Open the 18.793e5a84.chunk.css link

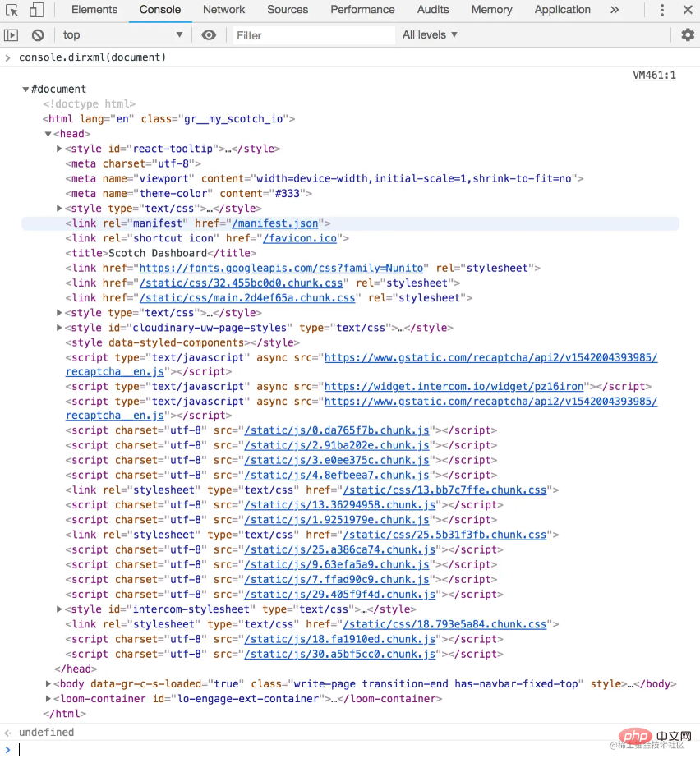pyautogui.click(x=444, y=625)
